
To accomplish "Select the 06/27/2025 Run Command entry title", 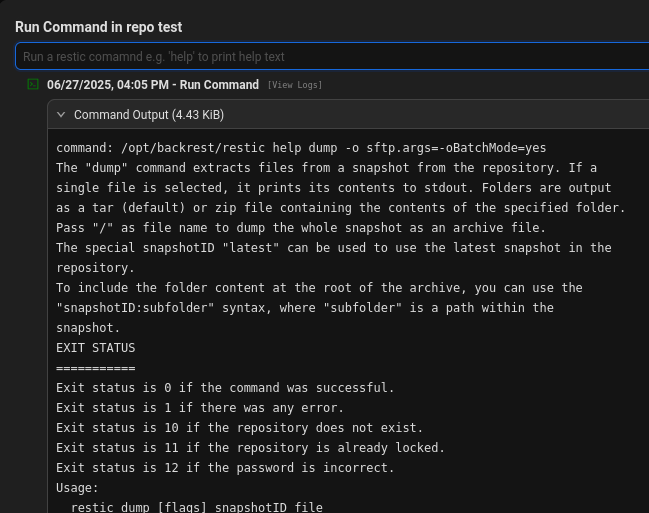I will pos(152,85).
